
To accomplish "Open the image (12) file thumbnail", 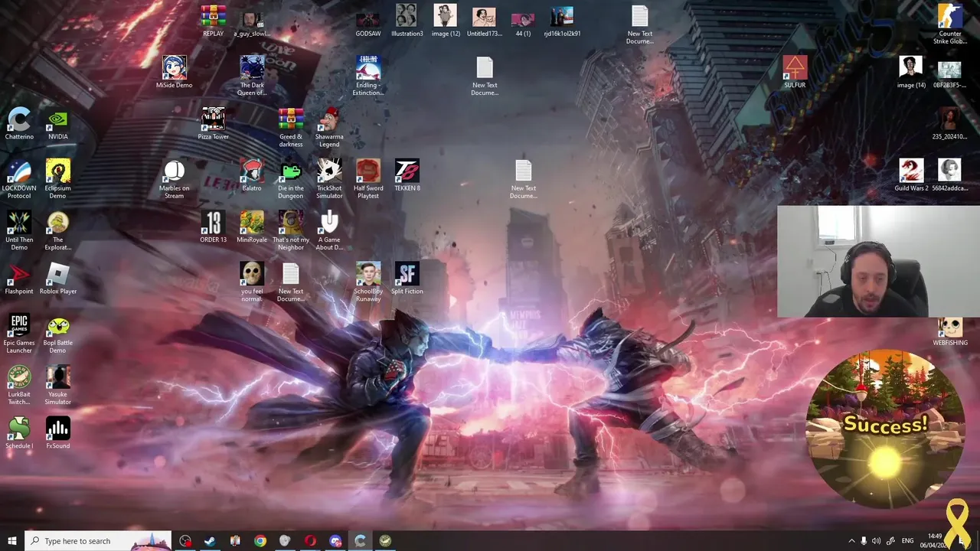I will pos(445,21).
